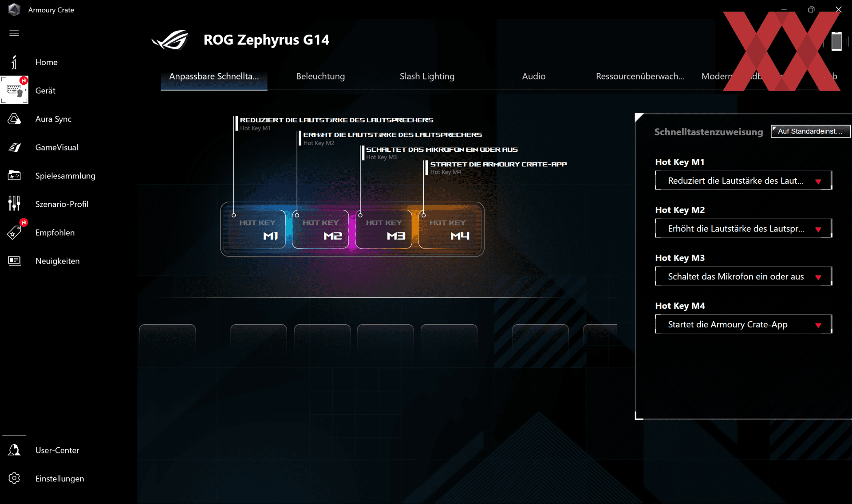Select the HOT KEY M1 key graphic
The width and height of the screenshot is (852, 504).
(x=257, y=229)
